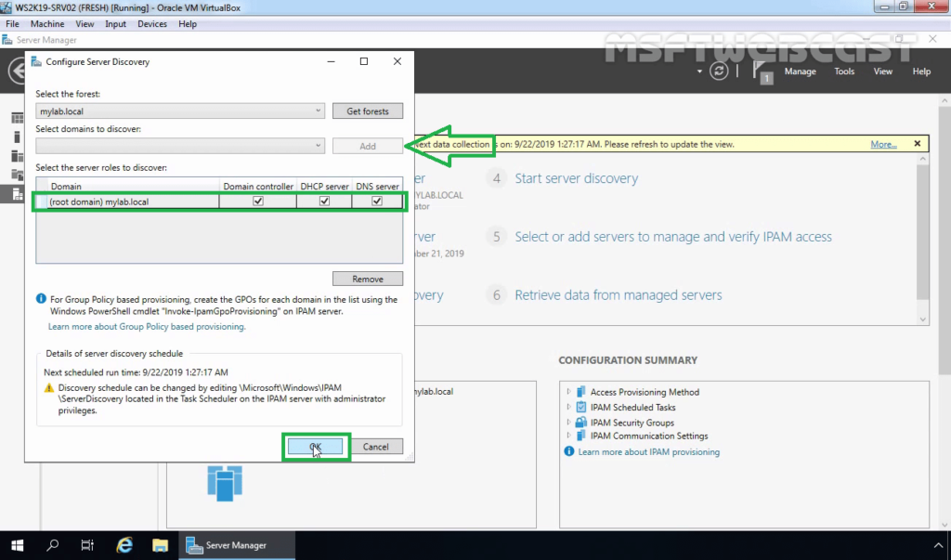Open File Explorer from the taskbar

[x=160, y=545]
